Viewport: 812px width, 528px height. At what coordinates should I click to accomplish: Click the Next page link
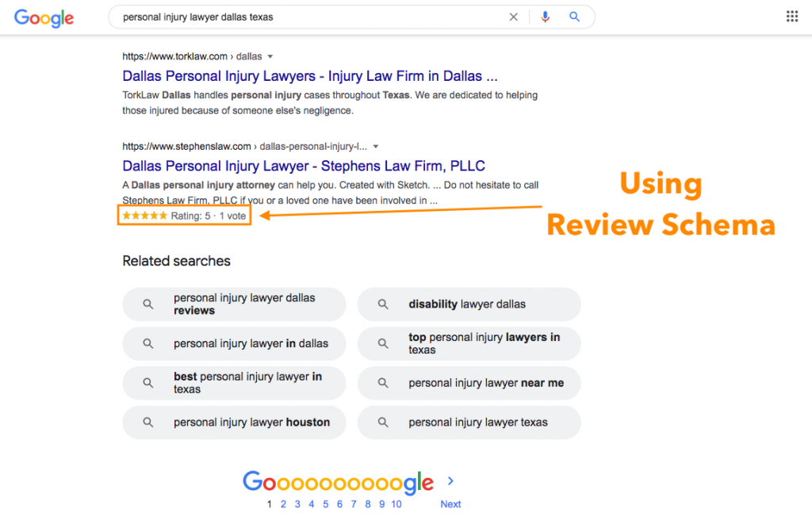pos(450,504)
